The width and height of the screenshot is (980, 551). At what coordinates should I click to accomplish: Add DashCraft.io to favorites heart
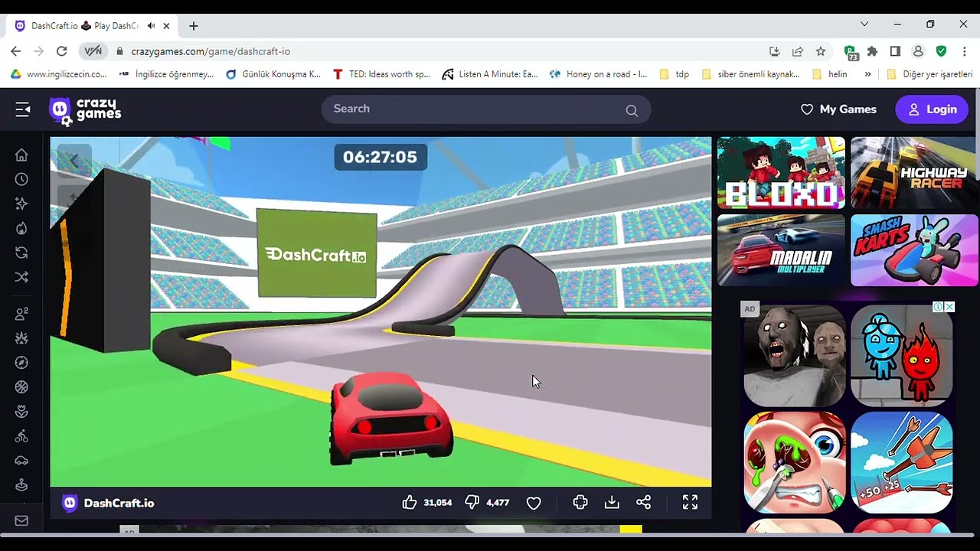[534, 503]
